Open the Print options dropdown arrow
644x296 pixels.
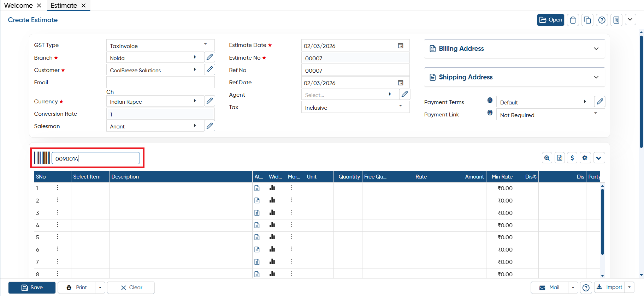(100, 288)
